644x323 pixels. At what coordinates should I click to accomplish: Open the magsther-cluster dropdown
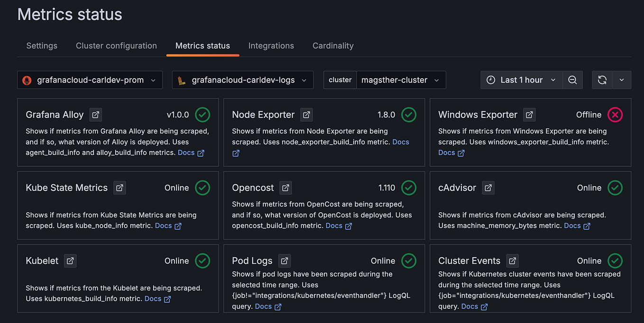click(401, 80)
